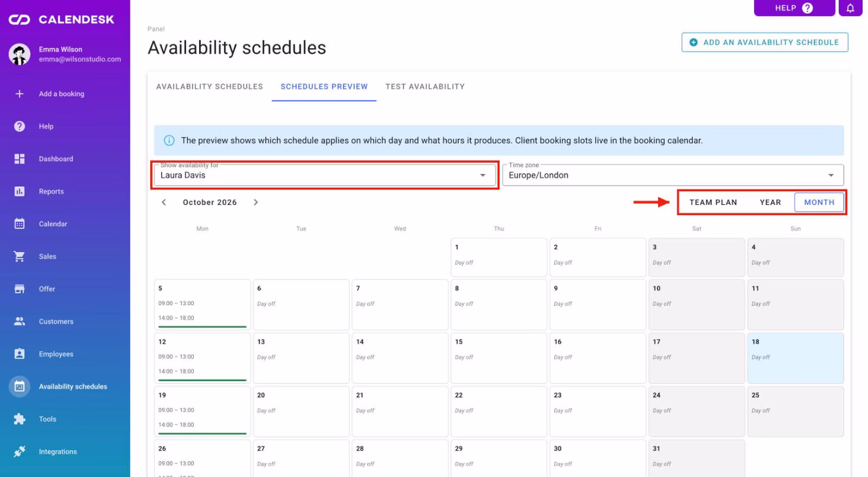Open the Calendar sidebar icon
Viewport: 868px width, 477px height.
19,224
